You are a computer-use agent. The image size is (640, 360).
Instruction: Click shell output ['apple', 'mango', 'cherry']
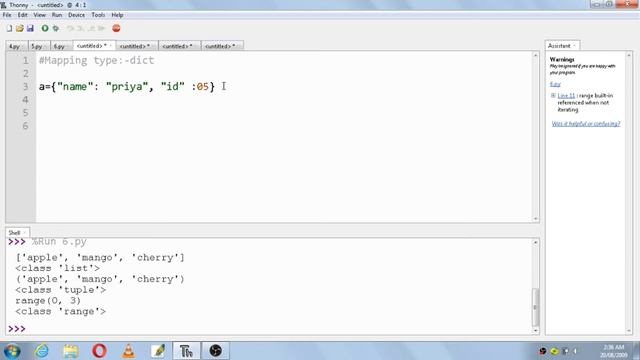[100, 258]
